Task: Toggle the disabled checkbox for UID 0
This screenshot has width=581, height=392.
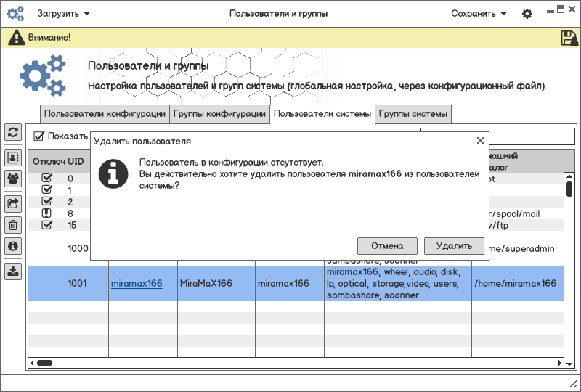Action: pos(47,179)
